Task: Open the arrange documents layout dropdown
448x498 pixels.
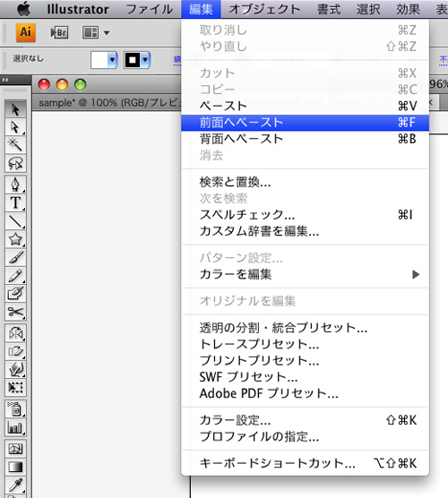Action: (x=96, y=32)
